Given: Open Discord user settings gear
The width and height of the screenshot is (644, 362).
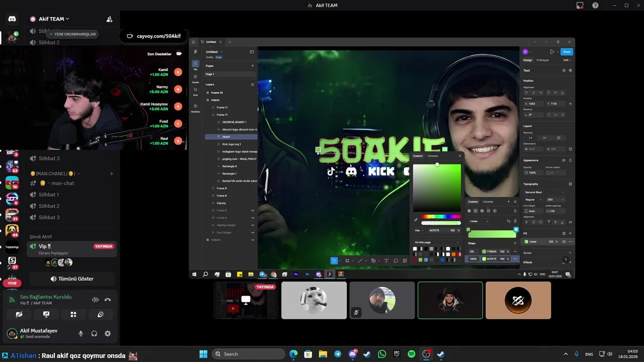Looking at the screenshot, I should (108, 333).
